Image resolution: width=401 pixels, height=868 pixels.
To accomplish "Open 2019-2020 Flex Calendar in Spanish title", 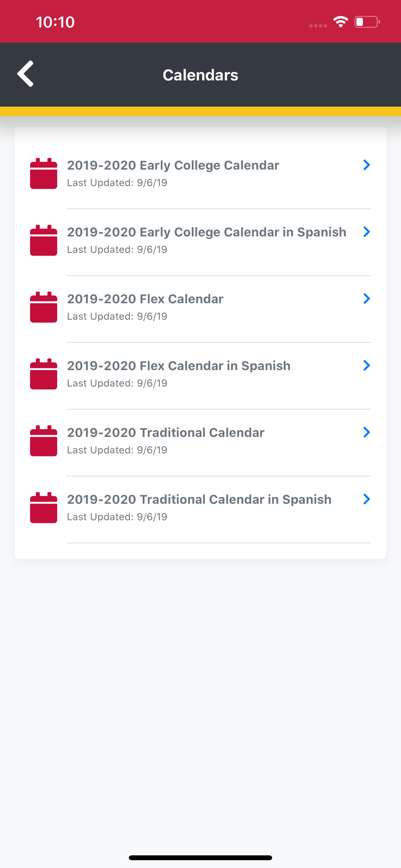I will pyautogui.click(x=179, y=366).
